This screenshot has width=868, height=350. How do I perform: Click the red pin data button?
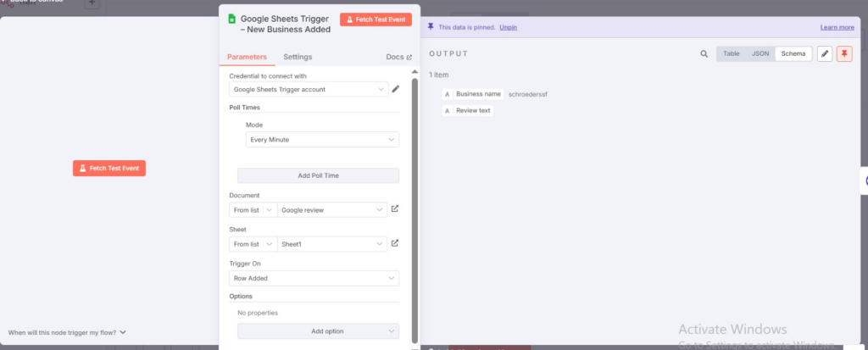coord(844,53)
